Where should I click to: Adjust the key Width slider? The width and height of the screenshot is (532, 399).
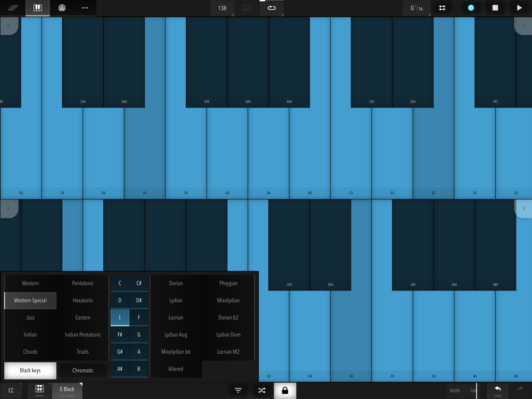pyautogui.click(x=463, y=390)
